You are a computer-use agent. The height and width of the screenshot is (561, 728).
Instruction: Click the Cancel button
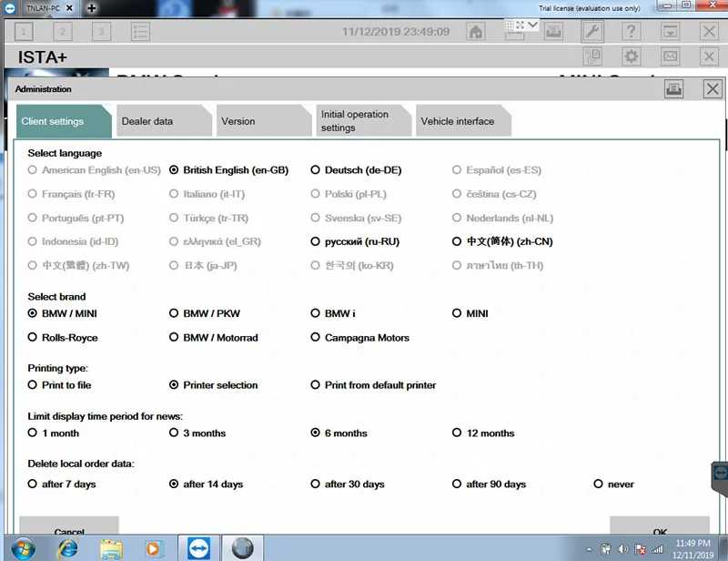click(x=69, y=525)
